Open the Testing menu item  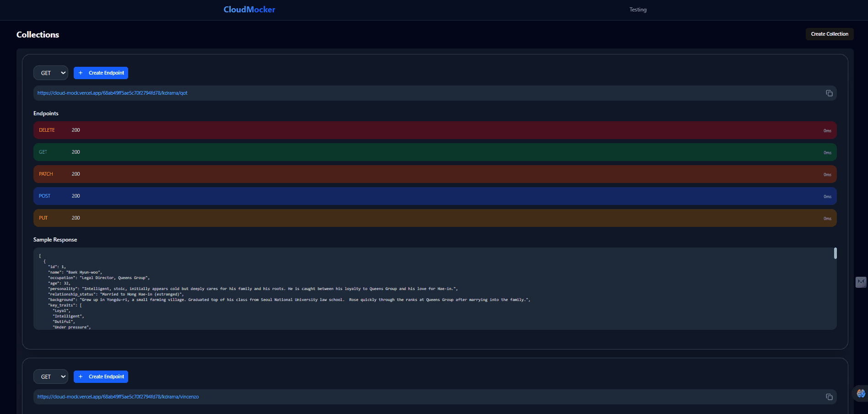638,9
